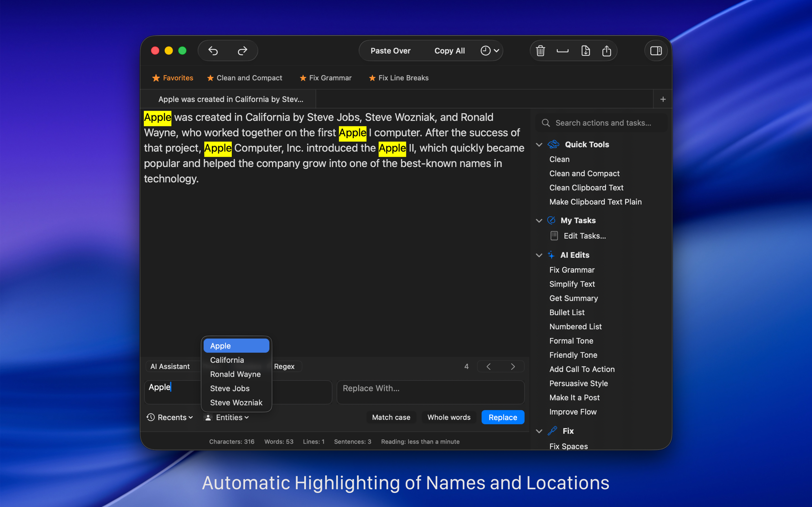
Task: Select Steve Wozniak from entities list
Action: (236, 403)
